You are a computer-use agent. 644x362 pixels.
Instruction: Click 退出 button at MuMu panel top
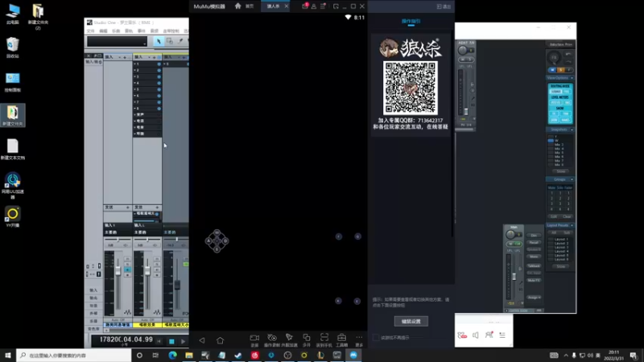coord(444,6)
